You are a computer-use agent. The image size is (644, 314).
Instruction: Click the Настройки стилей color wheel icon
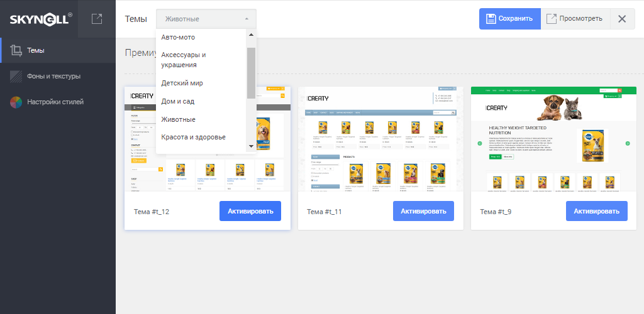point(16,102)
